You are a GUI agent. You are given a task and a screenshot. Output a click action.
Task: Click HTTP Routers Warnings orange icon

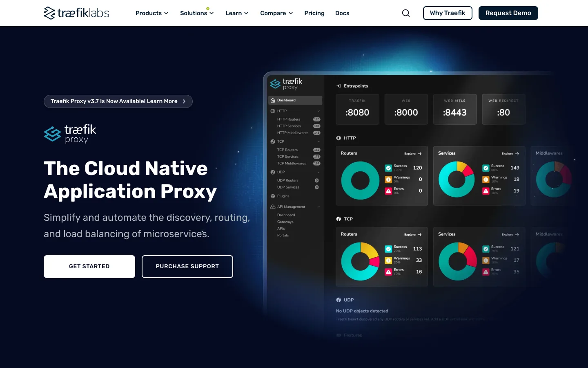[388, 180]
